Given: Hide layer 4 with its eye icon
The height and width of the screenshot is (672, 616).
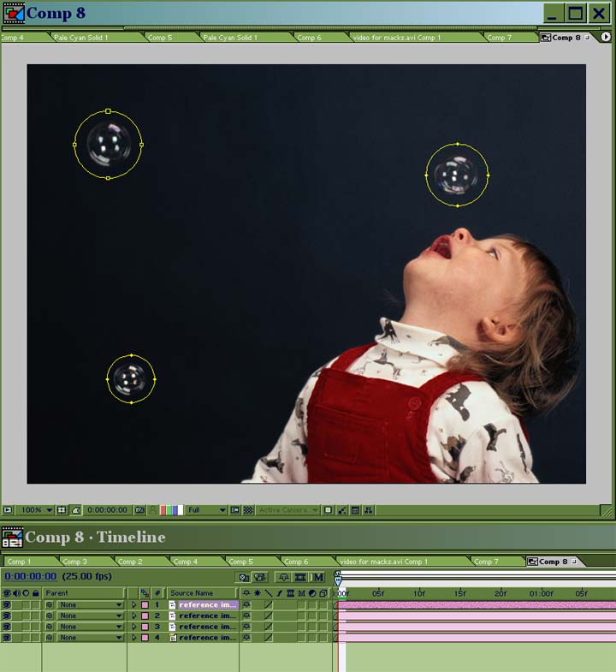Looking at the screenshot, I should (7, 638).
